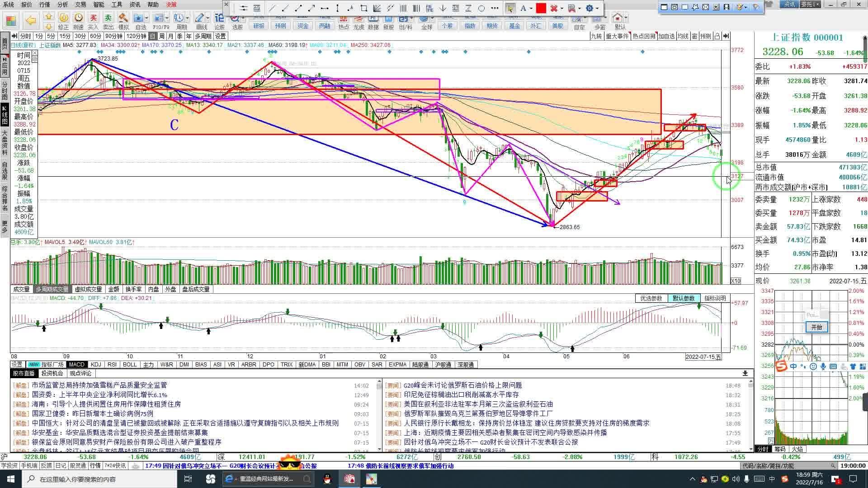This screenshot has width=868, height=488.
Task: Open the 分析 menu
Action: (x=62, y=5)
